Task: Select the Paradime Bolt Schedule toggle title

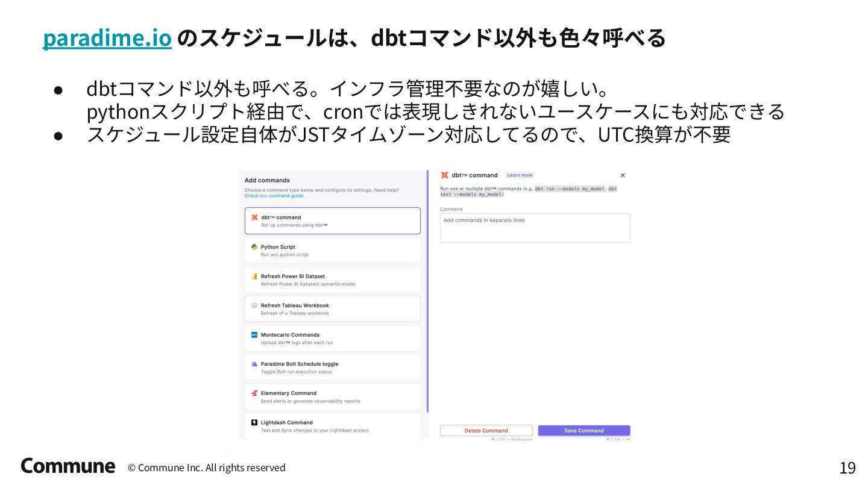Action: click(300, 364)
